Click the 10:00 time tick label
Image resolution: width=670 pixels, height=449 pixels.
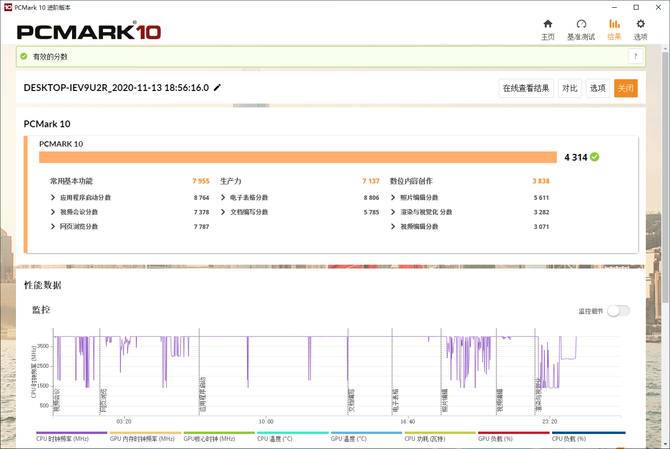[x=266, y=422]
